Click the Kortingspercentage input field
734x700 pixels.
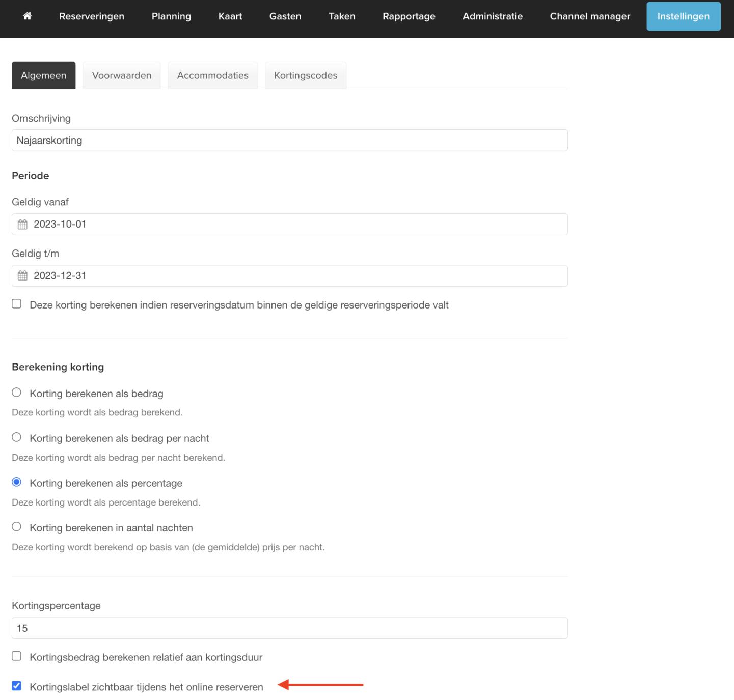[289, 628]
